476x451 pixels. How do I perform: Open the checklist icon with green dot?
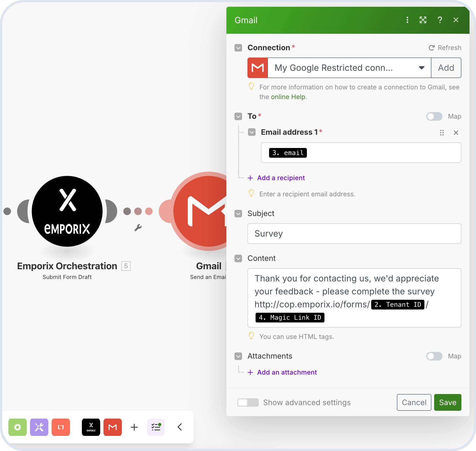tap(156, 427)
